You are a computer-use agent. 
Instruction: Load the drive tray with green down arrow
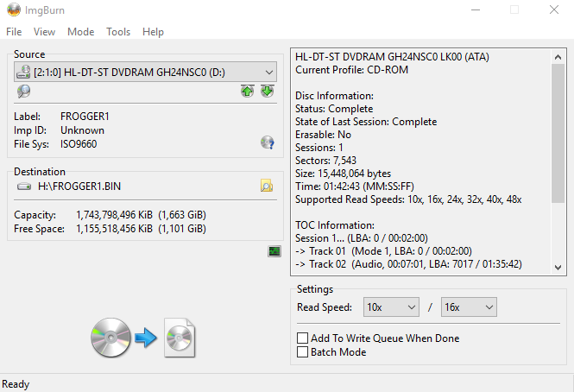click(268, 92)
